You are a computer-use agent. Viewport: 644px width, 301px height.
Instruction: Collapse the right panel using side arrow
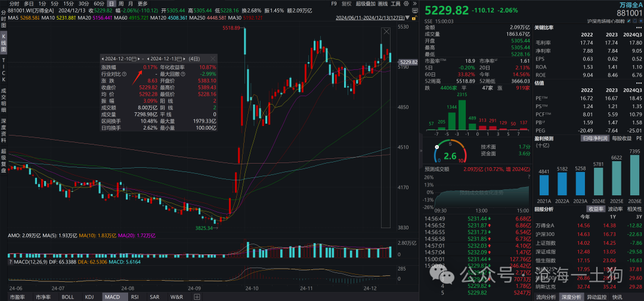pyautogui.click(x=421, y=150)
